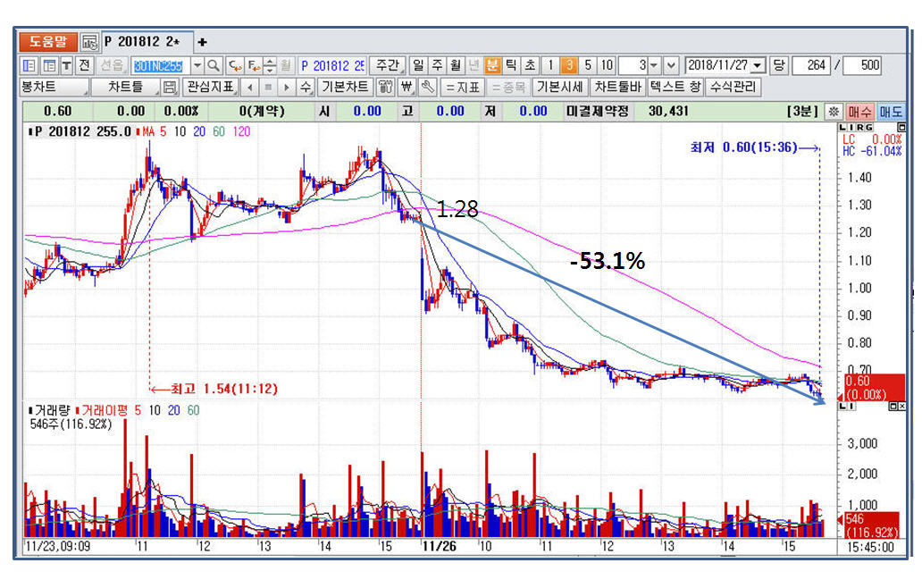922x588 pixels.
Task: Click the chart icon beside 도움말
Action: pyautogui.click(x=89, y=42)
